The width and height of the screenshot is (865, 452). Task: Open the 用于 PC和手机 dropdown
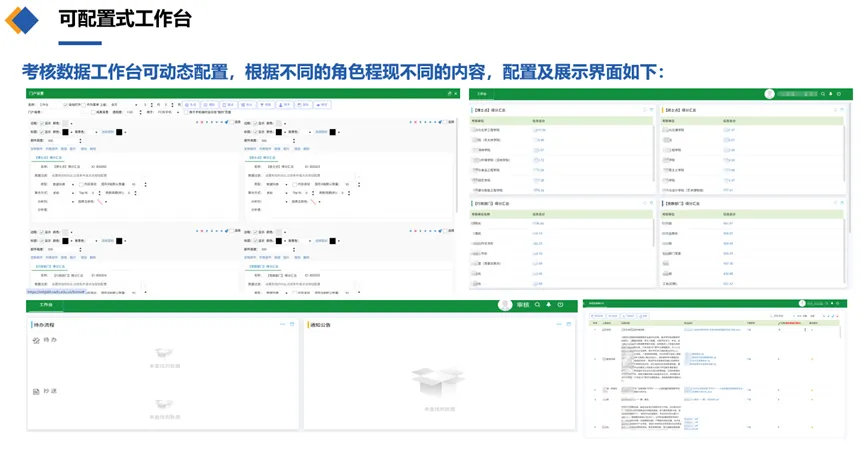168,112
